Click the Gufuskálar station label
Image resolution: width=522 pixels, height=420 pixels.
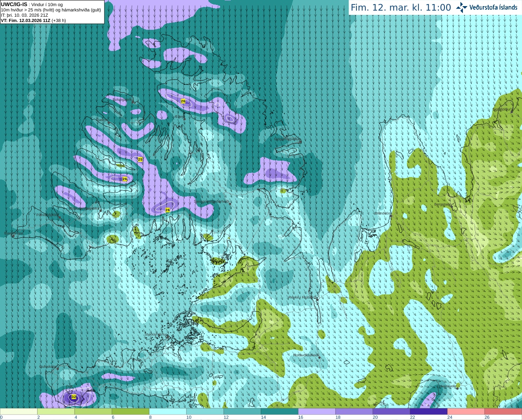48,367
